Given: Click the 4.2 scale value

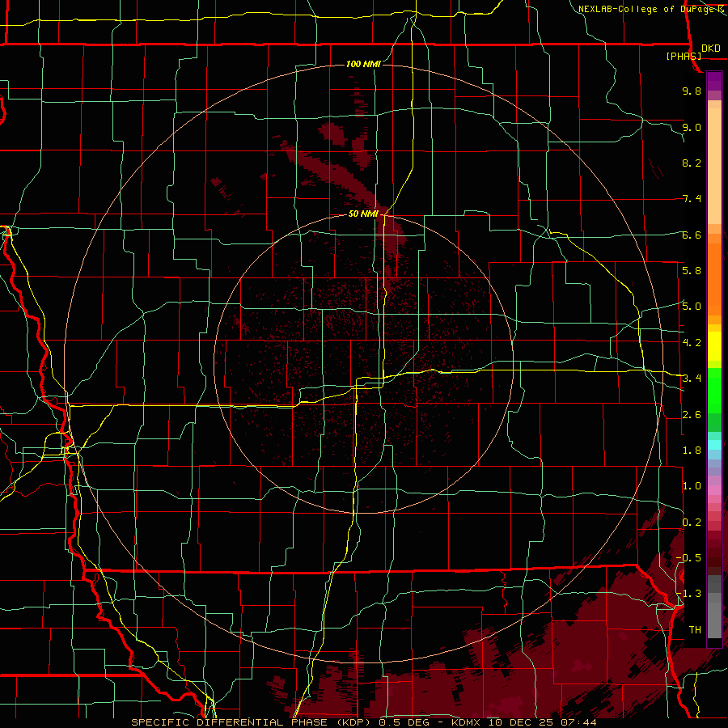Looking at the screenshot, I should point(692,343).
